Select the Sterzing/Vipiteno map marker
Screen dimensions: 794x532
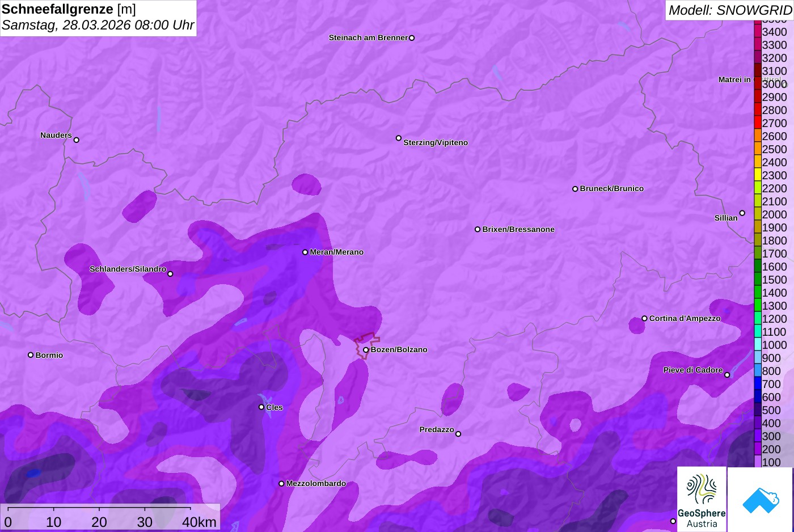click(x=399, y=138)
